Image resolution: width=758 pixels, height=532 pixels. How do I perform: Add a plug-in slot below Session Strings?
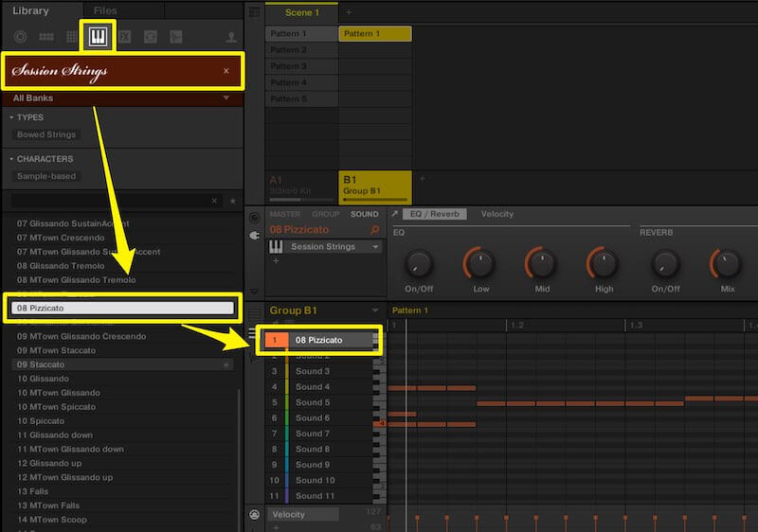click(x=276, y=261)
